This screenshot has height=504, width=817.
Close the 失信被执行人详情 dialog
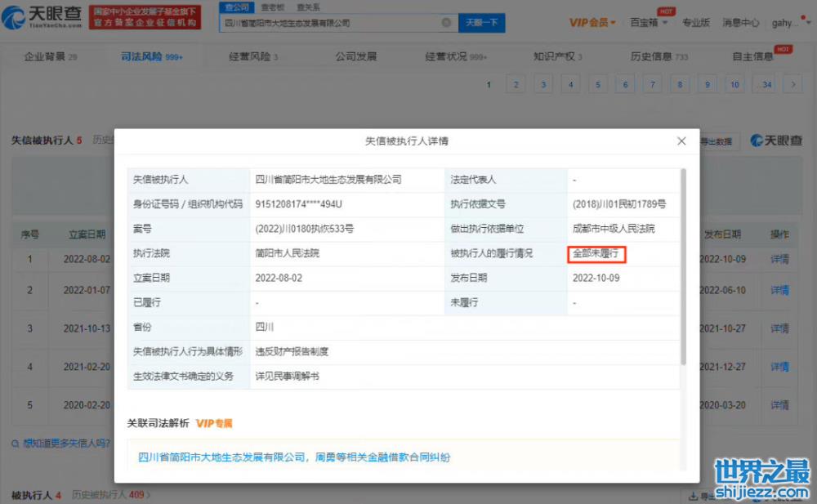(681, 141)
